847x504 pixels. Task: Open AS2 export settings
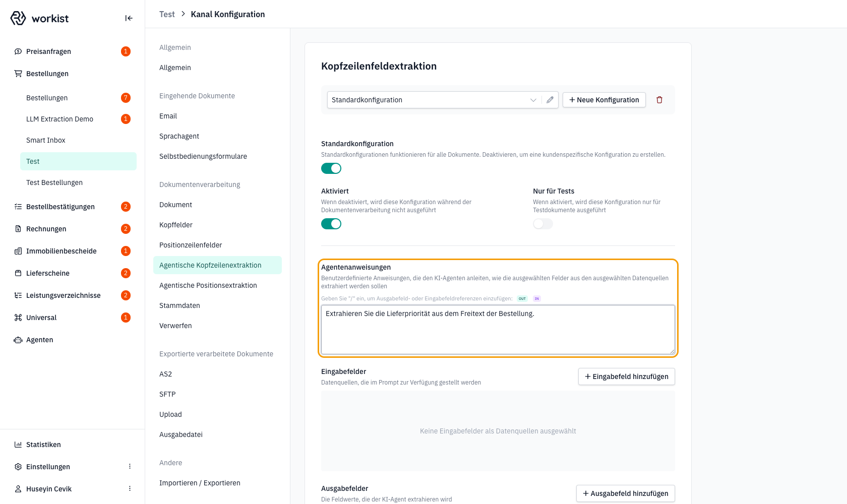point(165,374)
